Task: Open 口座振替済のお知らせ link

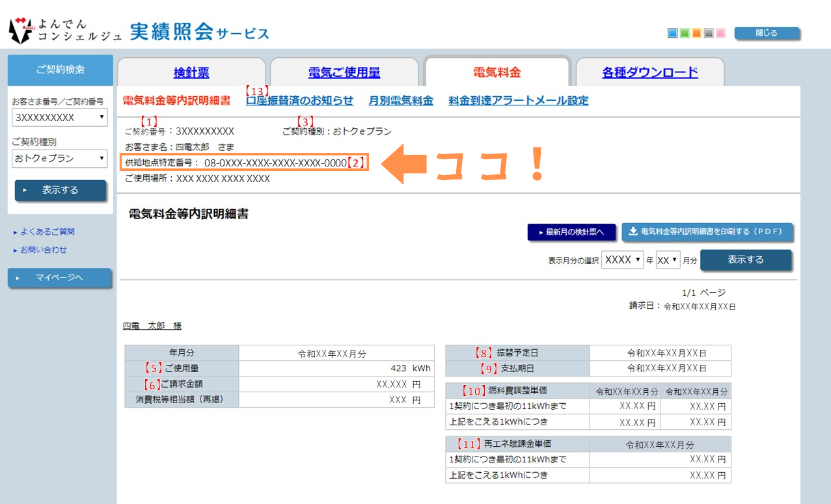Action: (299, 101)
